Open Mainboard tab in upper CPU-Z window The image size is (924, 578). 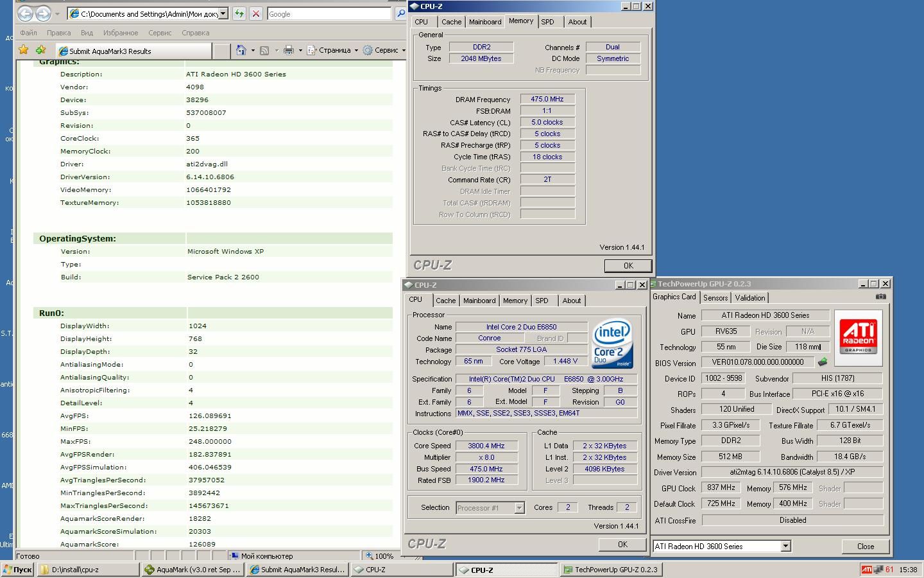click(485, 22)
